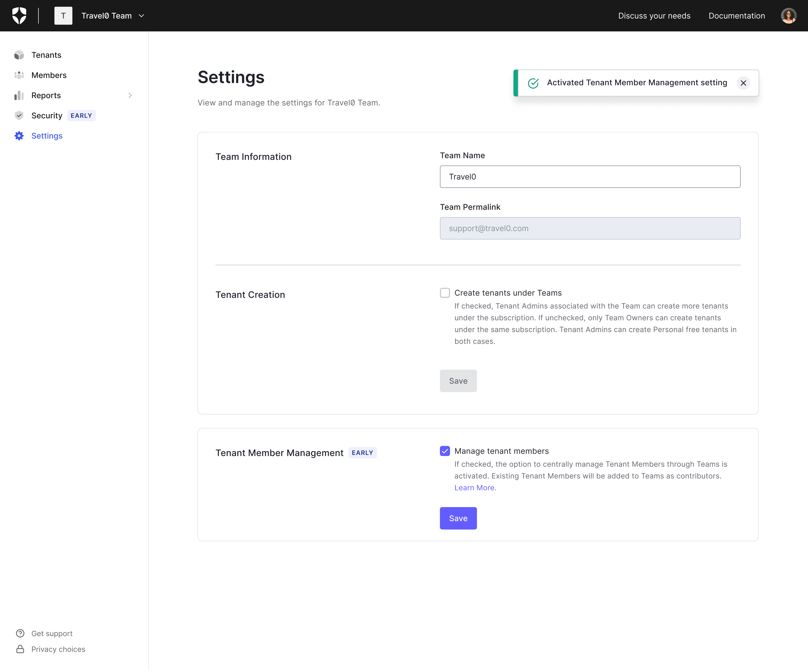Click the T team avatar tile
808x672 pixels.
pyautogui.click(x=63, y=16)
